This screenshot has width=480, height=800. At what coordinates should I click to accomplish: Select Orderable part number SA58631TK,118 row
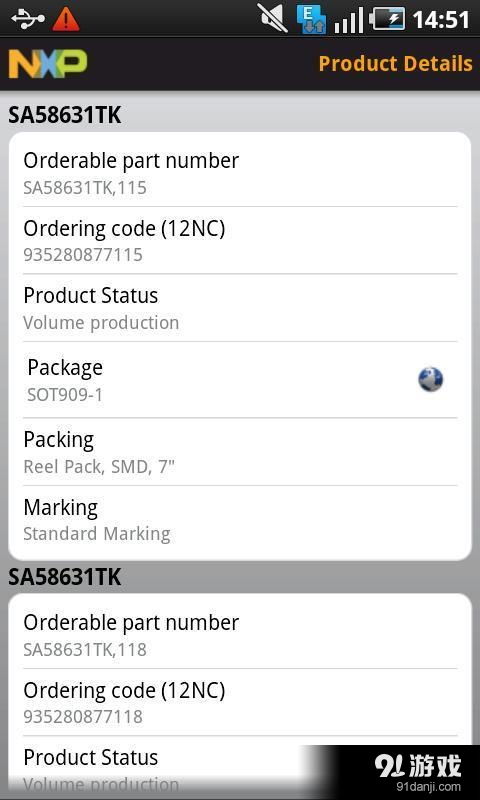(x=240, y=635)
